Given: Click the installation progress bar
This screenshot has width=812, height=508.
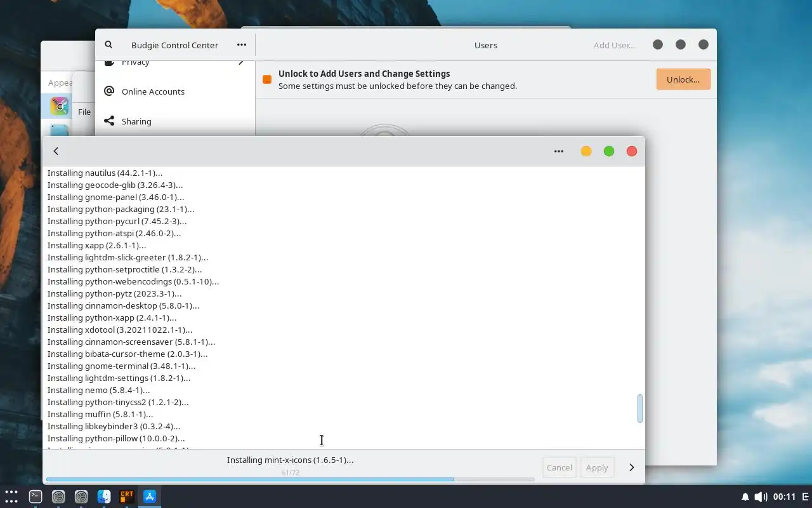Looking at the screenshot, I should click(291, 479).
